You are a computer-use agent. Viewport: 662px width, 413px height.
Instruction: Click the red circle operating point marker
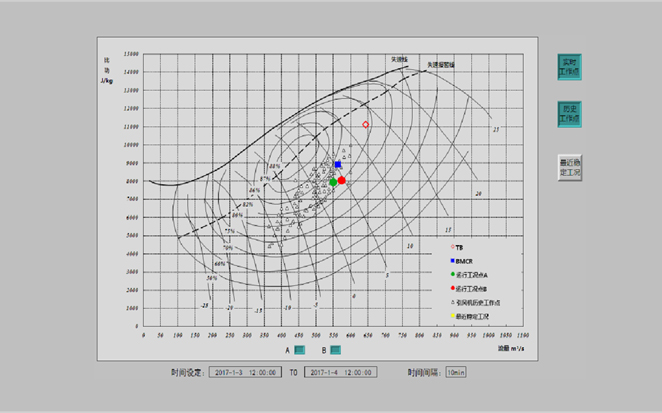342,181
